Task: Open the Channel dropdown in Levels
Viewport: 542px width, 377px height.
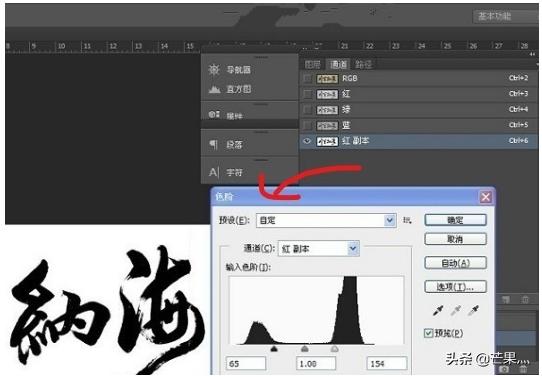Action: [x=353, y=248]
